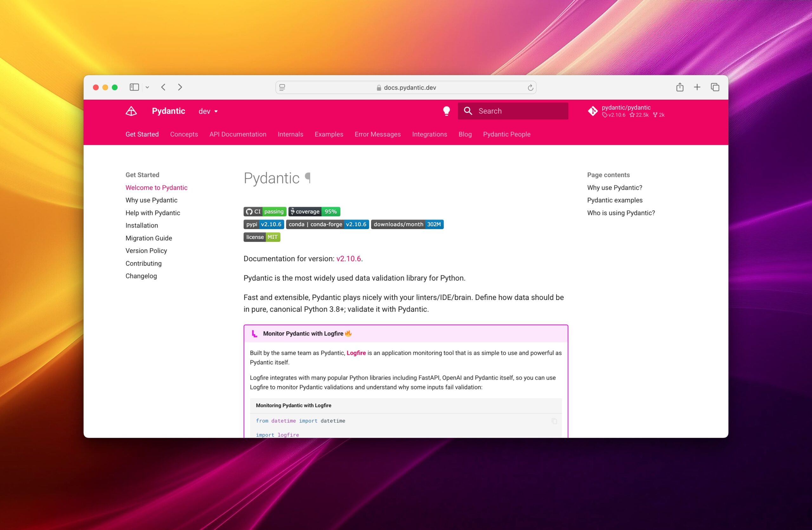Go back to the previous page
This screenshot has height=530, width=812.
pos(163,87)
